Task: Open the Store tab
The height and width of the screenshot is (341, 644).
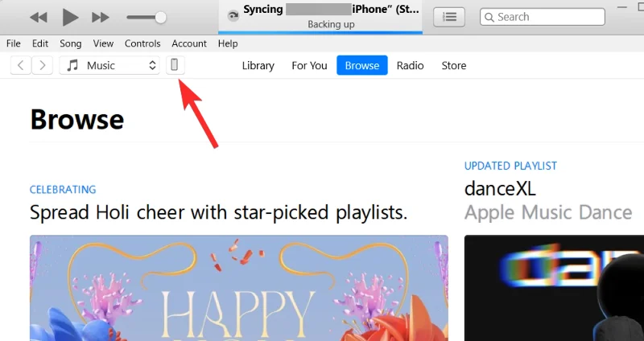Action: coord(454,66)
